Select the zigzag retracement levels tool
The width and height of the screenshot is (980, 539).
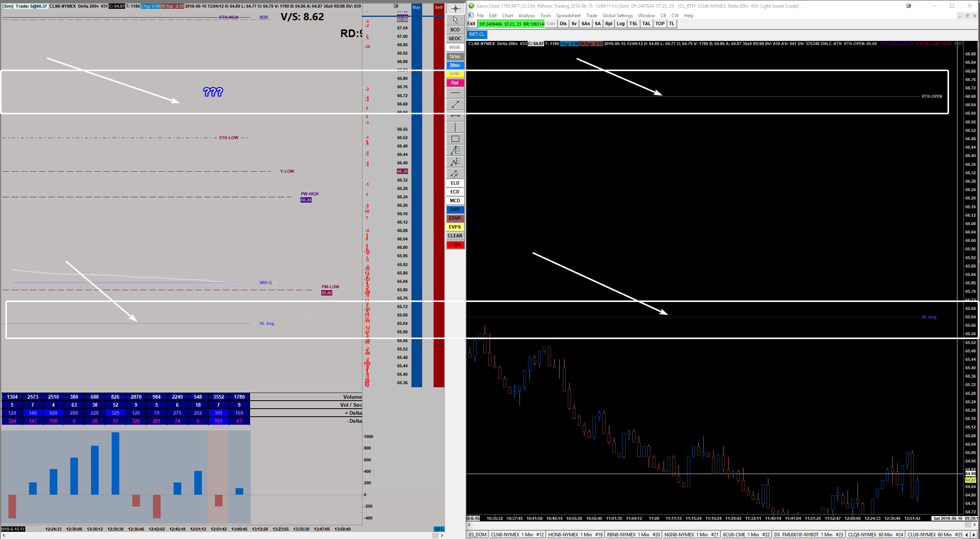(x=455, y=162)
